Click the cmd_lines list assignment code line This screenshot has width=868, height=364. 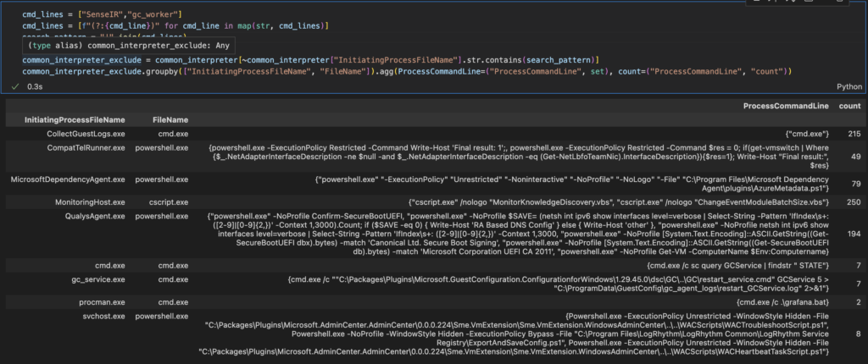pyautogui.click(x=103, y=14)
